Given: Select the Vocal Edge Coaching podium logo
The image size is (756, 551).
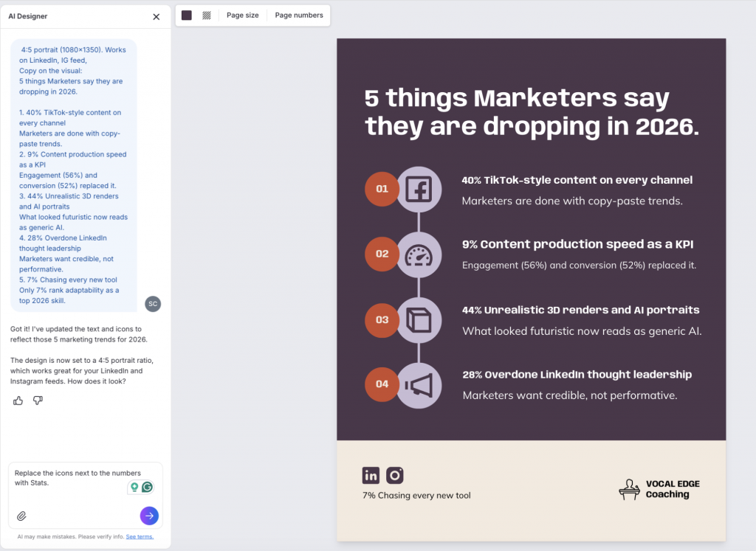Looking at the screenshot, I should (x=629, y=489).
